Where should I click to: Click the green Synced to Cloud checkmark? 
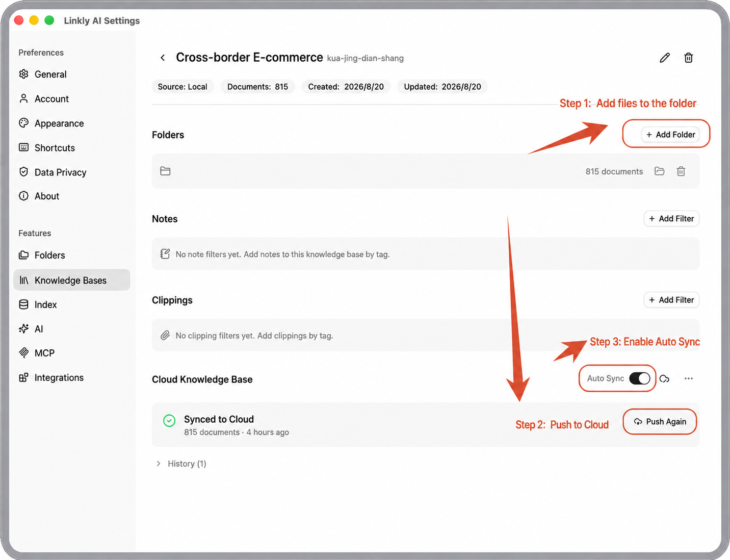pos(169,420)
